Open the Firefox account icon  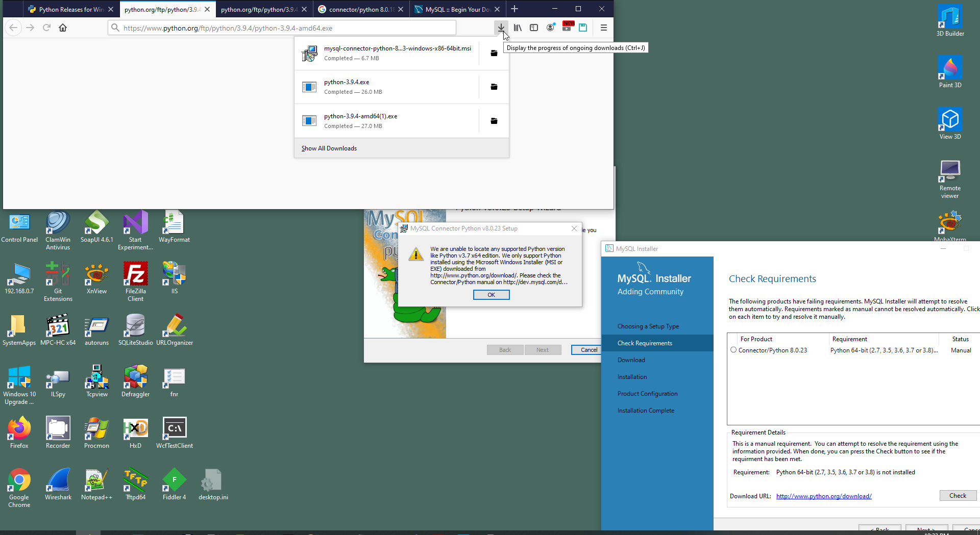(x=550, y=28)
